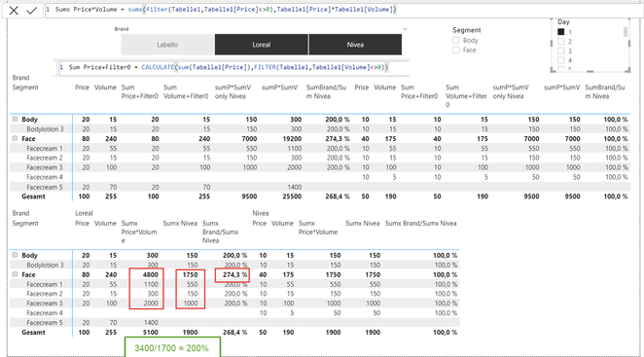Uncheck Day 1 in the Day slicer
The width and height of the screenshot is (644, 357).
point(561,32)
